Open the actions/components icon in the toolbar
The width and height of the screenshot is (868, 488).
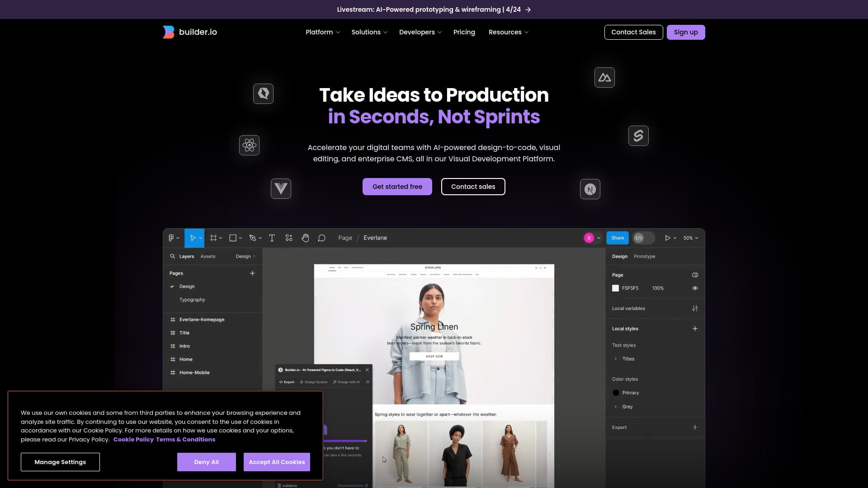(289, 238)
